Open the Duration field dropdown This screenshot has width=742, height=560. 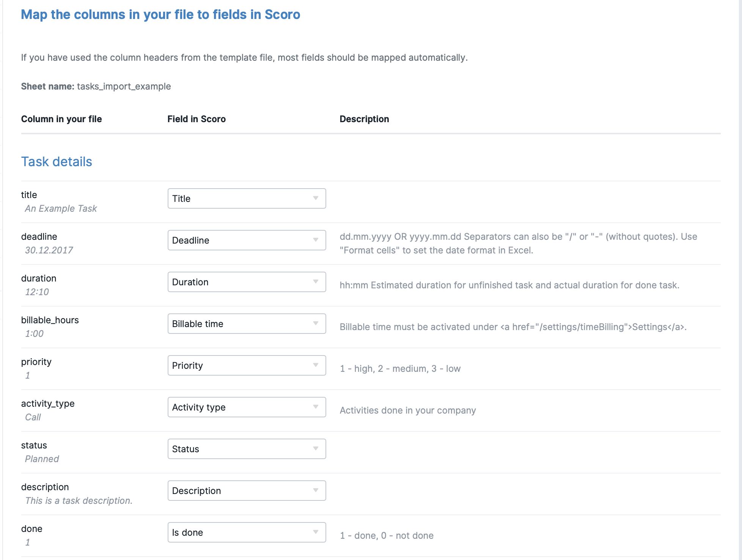coord(247,282)
